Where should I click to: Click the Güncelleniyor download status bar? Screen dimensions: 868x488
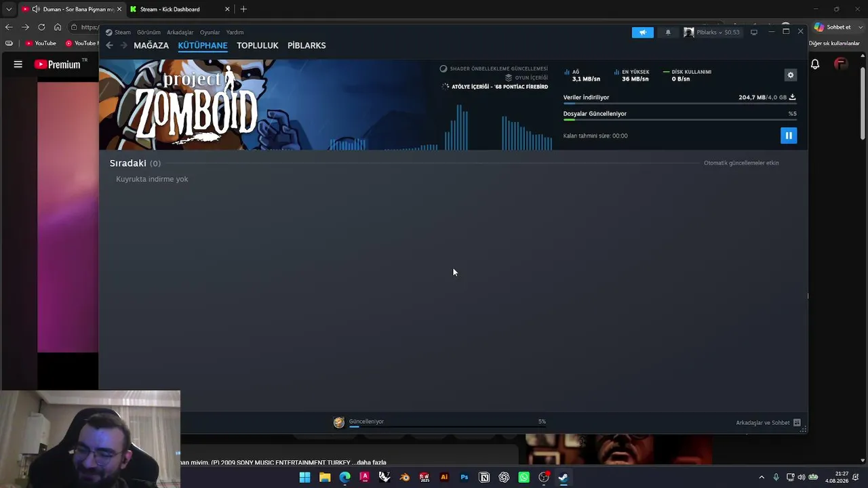click(448, 422)
